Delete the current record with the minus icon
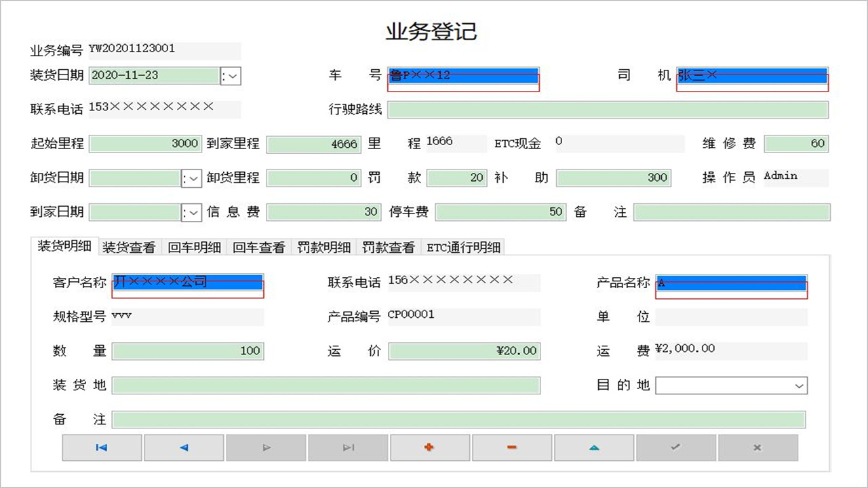Image resolution: width=868 pixels, height=488 pixels. tap(512, 447)
